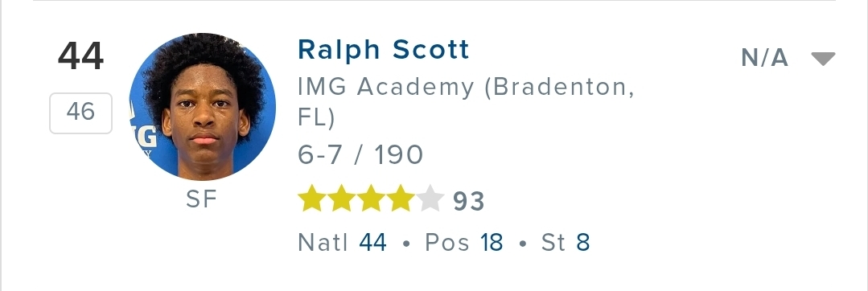
Task: Open the state ranking 8 link
Action: click(x=583, y=242)
